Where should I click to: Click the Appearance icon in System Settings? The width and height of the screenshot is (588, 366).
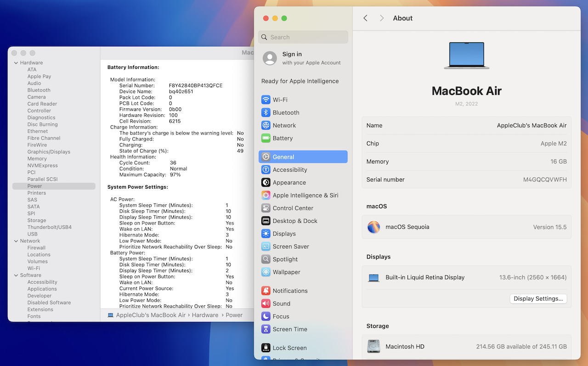[x=266, y=182]
